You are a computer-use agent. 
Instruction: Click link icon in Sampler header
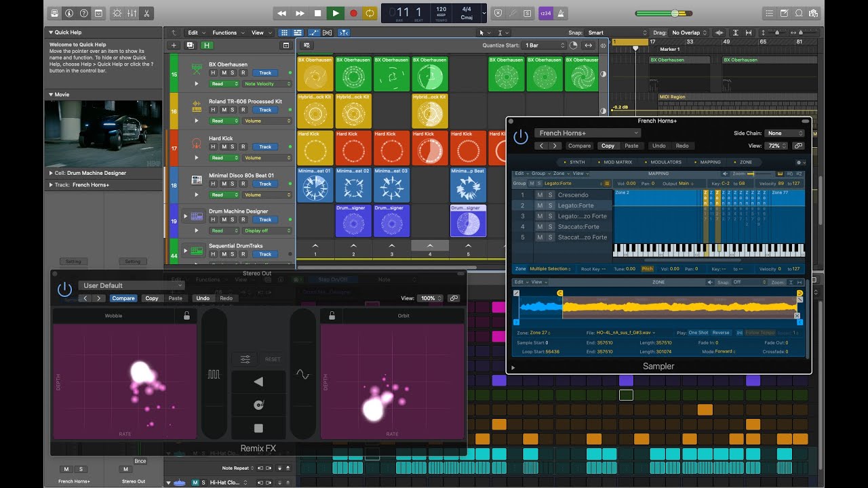coord(798,146)
